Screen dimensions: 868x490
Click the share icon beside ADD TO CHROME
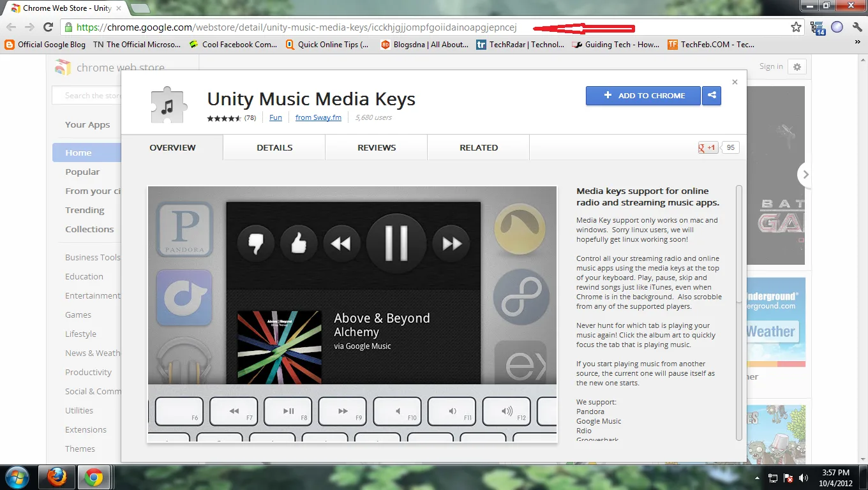pos(712,95)
